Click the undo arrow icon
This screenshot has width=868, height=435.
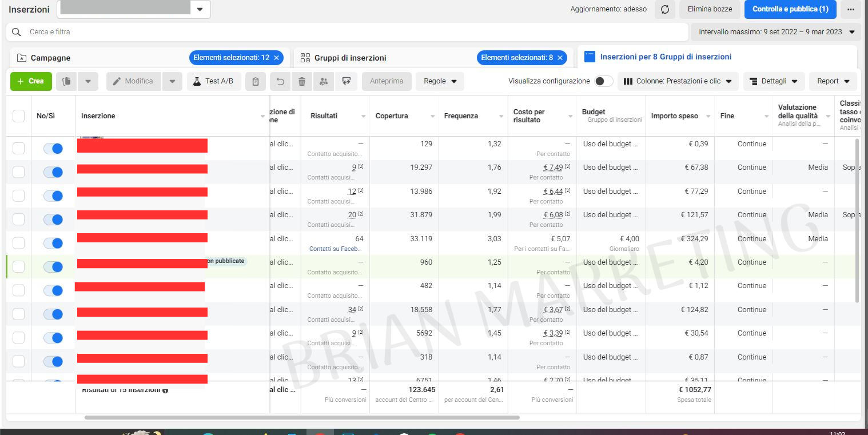(280, 81)
